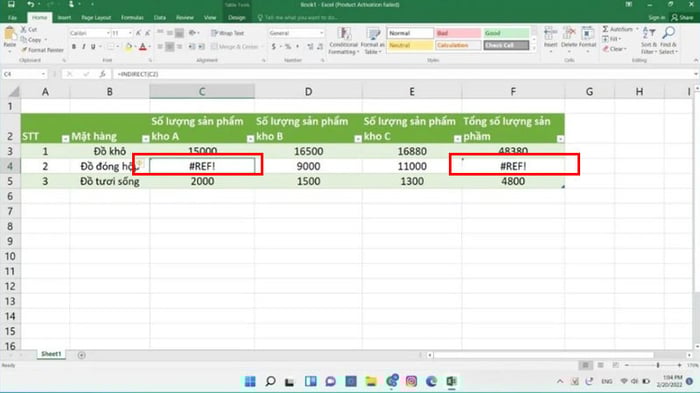Switch to the Formulas tab

132,17
